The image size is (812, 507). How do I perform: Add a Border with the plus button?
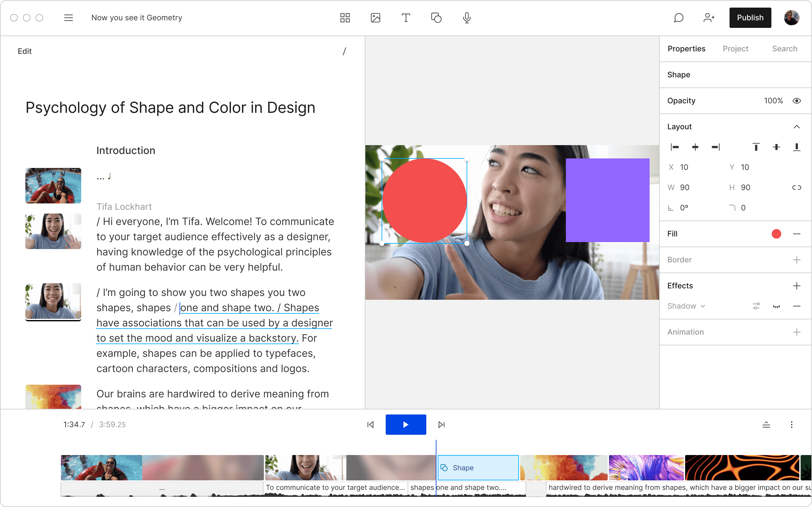point(797,260)
